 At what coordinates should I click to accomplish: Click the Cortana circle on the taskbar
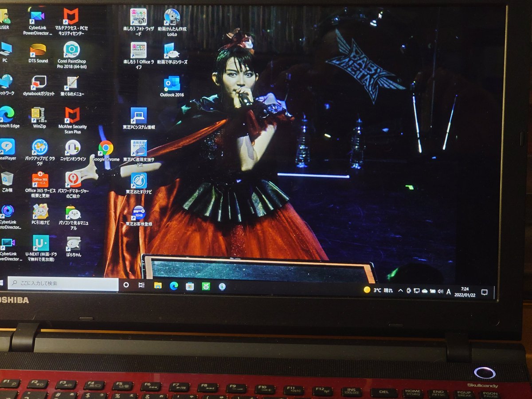[x=126, y=285]
